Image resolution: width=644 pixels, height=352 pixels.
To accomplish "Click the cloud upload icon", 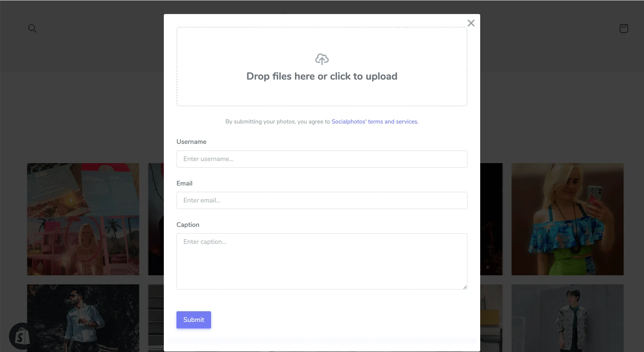I will 322,59.
